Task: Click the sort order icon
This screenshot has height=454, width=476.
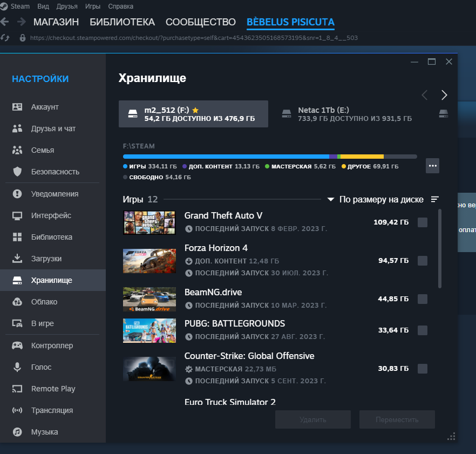Action: coord(435,199)
